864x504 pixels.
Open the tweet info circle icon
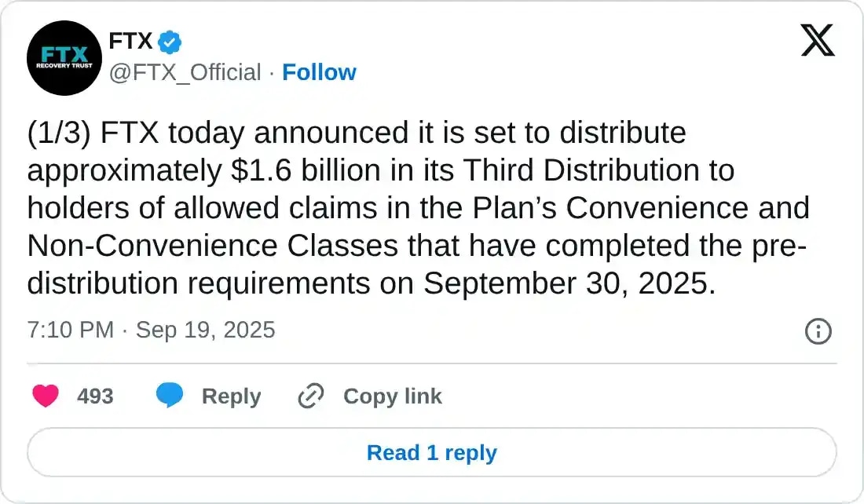pyautogui.click(x=818, y=331)
